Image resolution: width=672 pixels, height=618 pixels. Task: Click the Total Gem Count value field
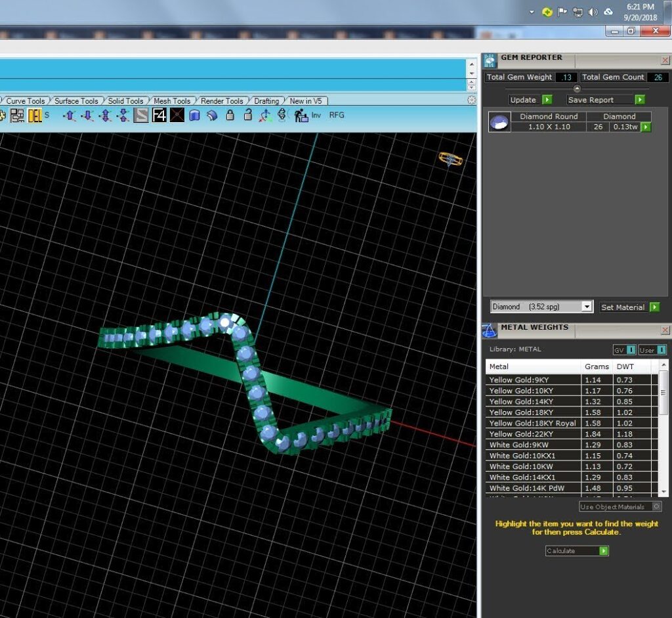click(658, 77)
